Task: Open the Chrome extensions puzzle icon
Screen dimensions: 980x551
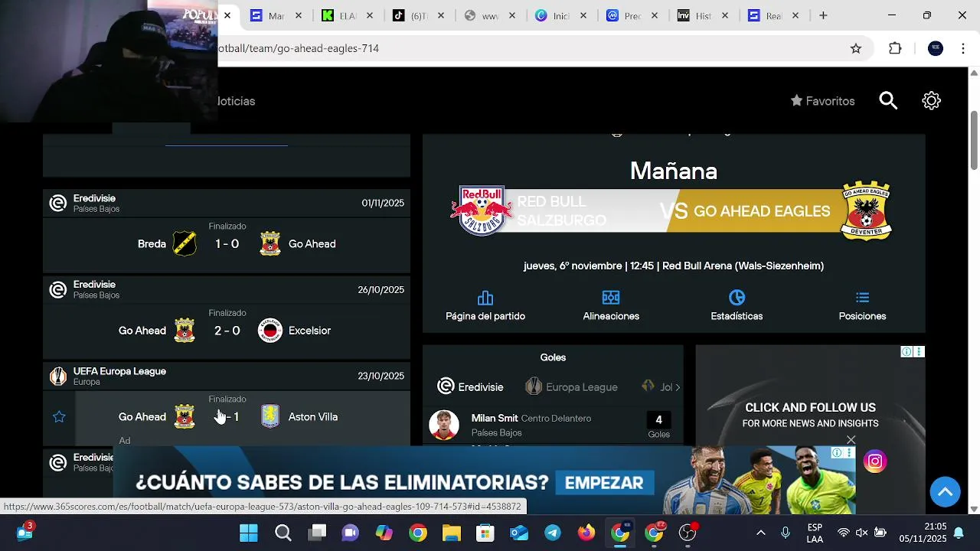Action: (895, 48)
